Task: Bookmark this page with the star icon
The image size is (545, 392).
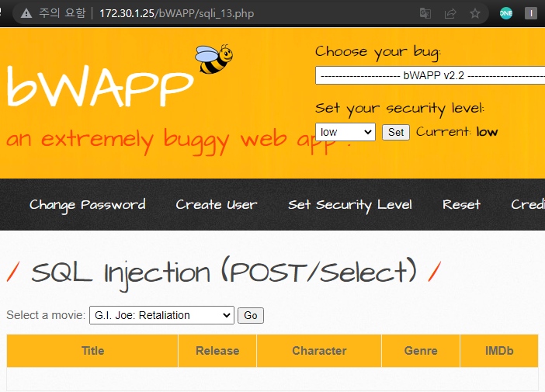Action: click(475, 13)
